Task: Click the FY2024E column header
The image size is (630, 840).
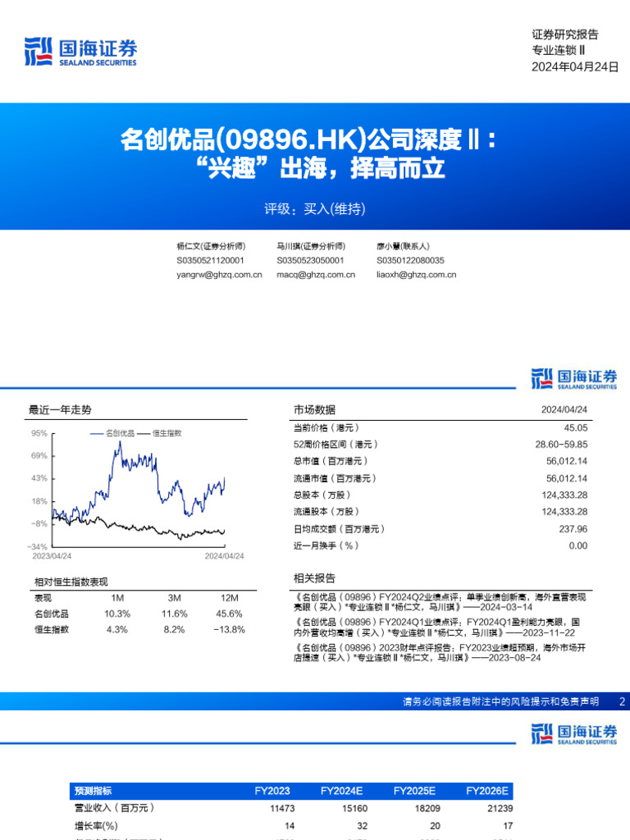Action: [x=342, y=792]
